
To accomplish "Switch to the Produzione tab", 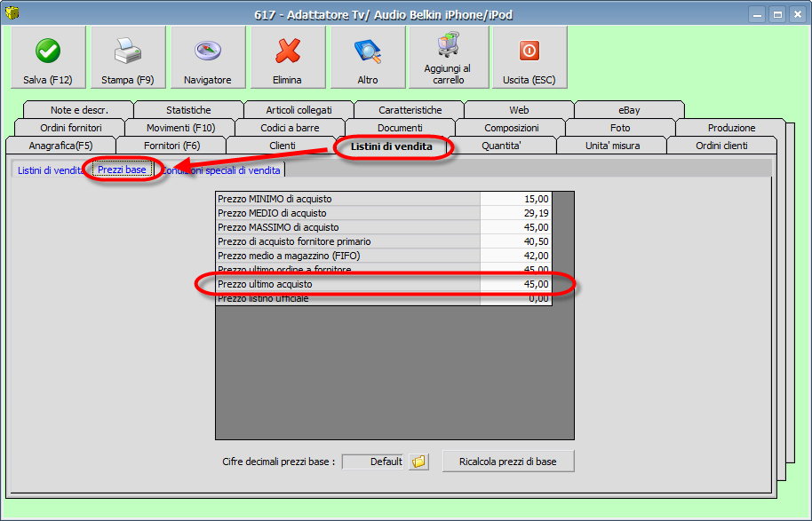I will point(731,128).
